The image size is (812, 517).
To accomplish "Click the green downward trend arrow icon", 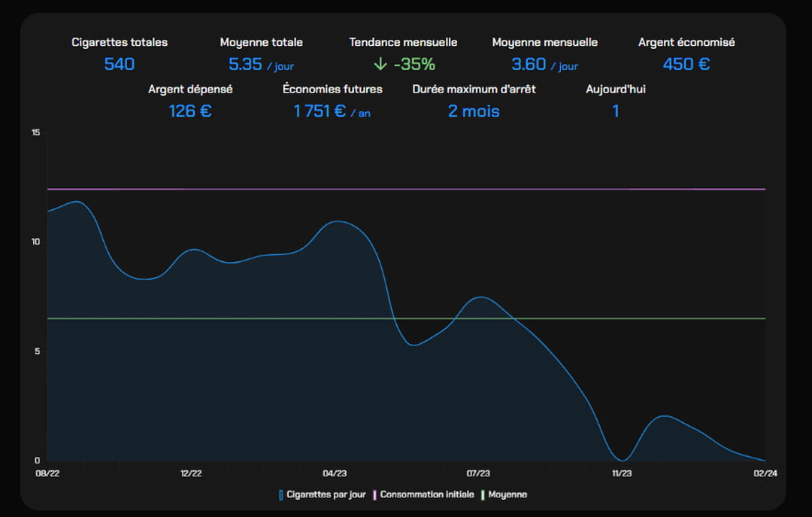I will 380,64.
